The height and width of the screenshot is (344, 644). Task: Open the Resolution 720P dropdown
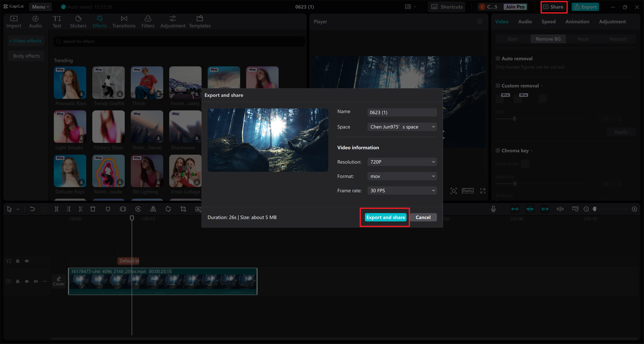(402, 162)
